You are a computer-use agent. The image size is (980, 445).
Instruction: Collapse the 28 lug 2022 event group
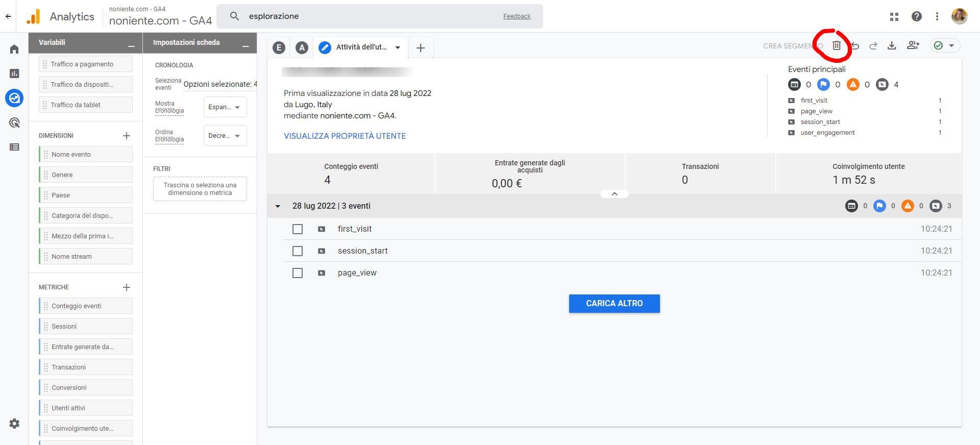tap(278, 206)
